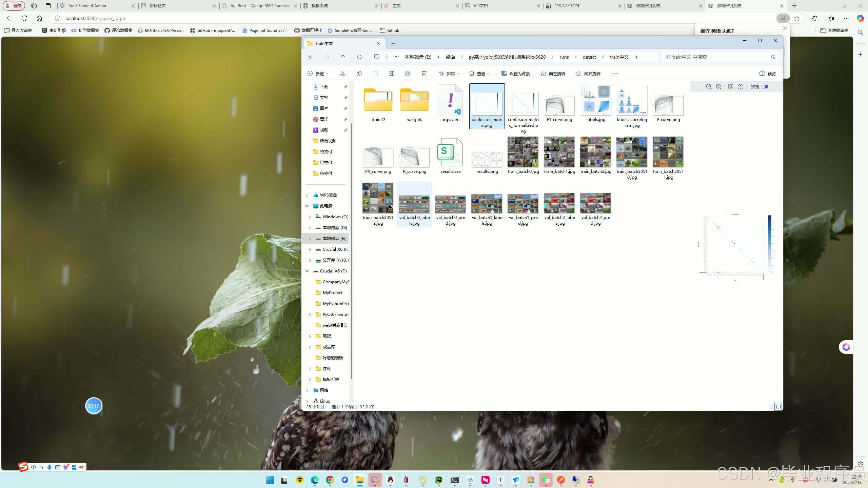Click the share icon in Explorer toolbar
Screen dimensions: 868x488
(x=408, y=74)
